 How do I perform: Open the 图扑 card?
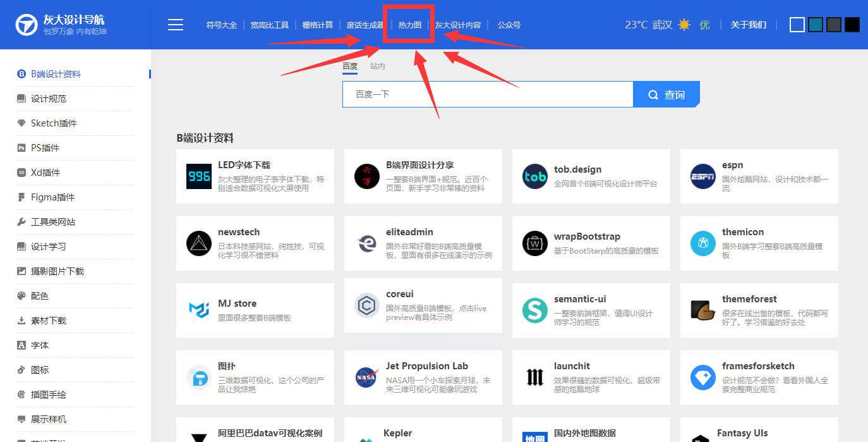[x=255, y=378]
